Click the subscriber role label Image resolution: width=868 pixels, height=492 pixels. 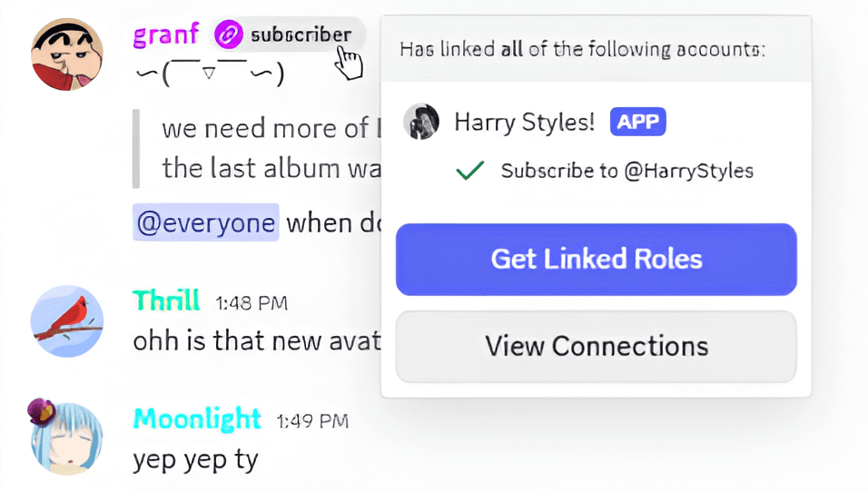tap(301, 35)
